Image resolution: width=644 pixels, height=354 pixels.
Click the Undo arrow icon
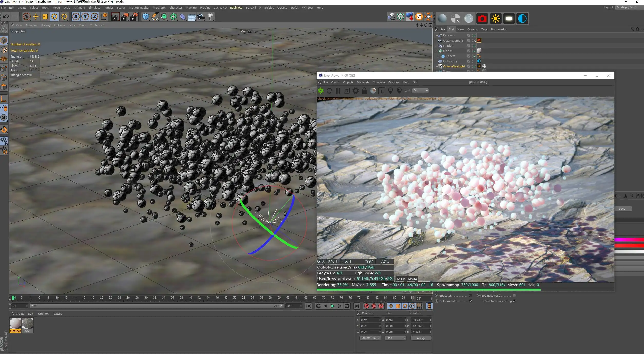coord(6,17)
